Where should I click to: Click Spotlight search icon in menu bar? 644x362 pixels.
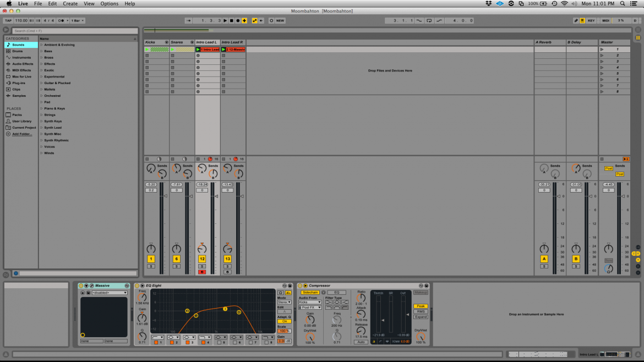point(623,4)
